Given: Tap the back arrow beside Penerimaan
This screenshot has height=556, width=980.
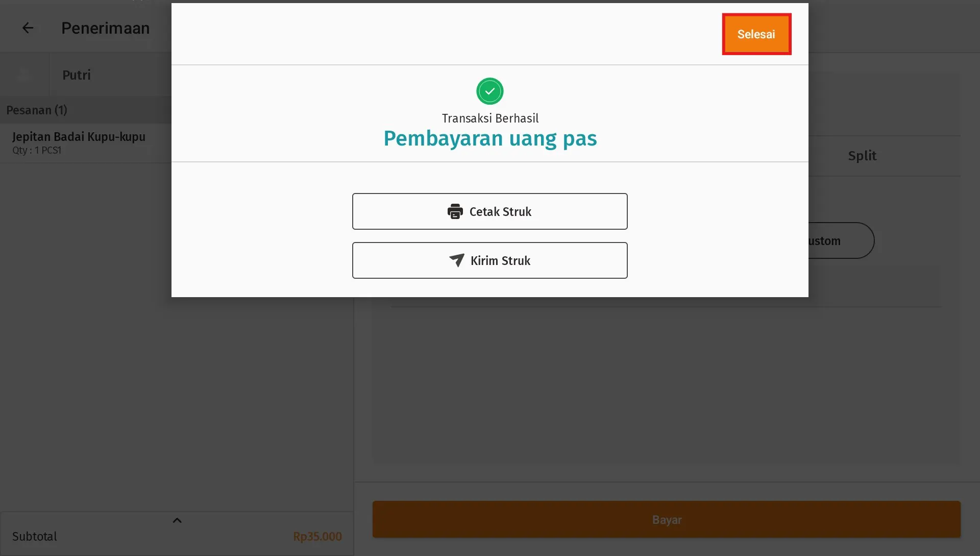Looking at the screenshot, I should pyautogui.click(x=28, y=28).
